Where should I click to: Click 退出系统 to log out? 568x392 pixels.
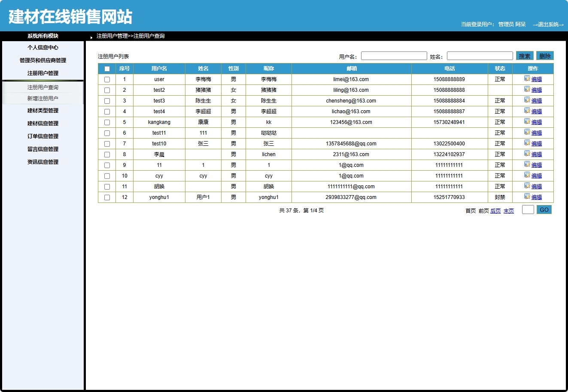548,24
